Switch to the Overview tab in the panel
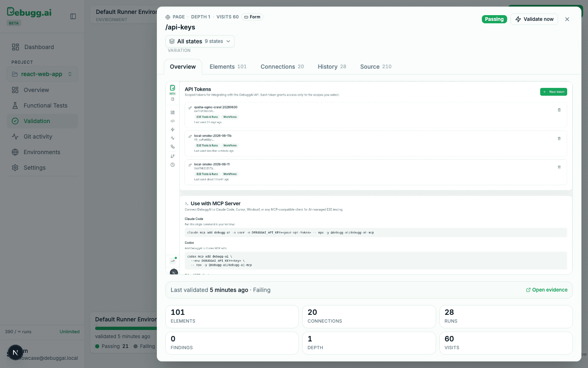588x368 pixels. pyautogui.click(x=183, y=67)
